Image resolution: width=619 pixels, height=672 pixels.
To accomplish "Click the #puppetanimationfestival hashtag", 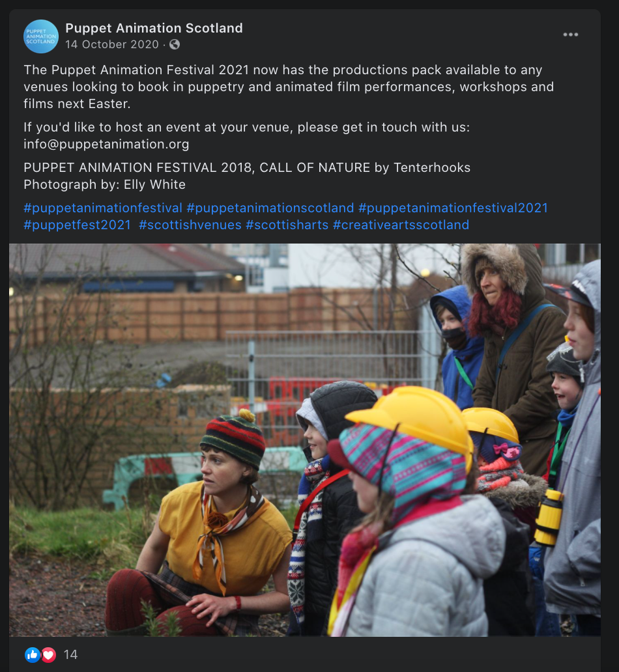I will pos(103,208).
